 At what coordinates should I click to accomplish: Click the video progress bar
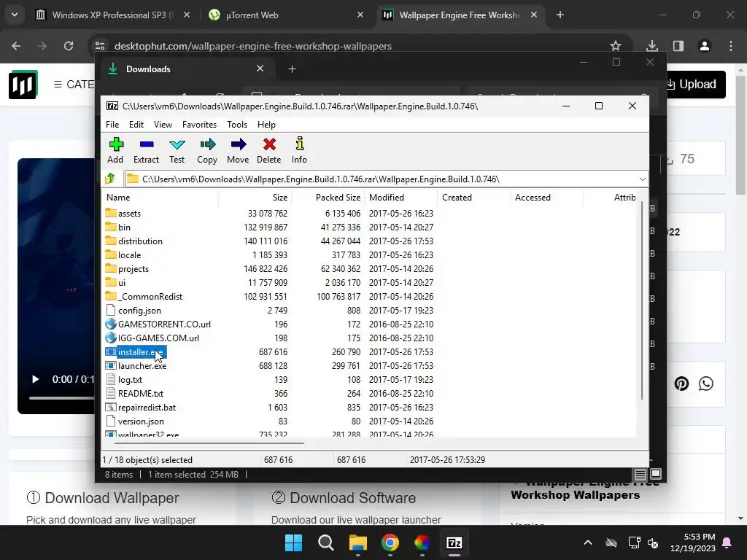click(x=61, y=397)
